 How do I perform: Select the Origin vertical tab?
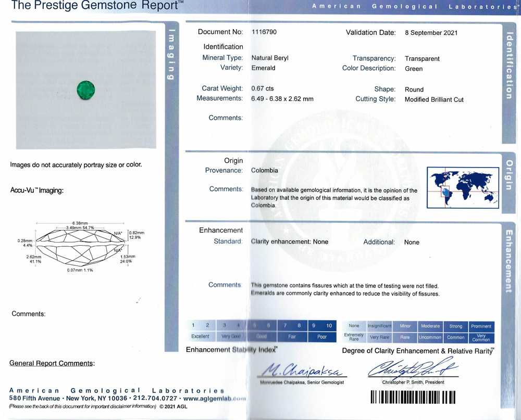(509, 175)
